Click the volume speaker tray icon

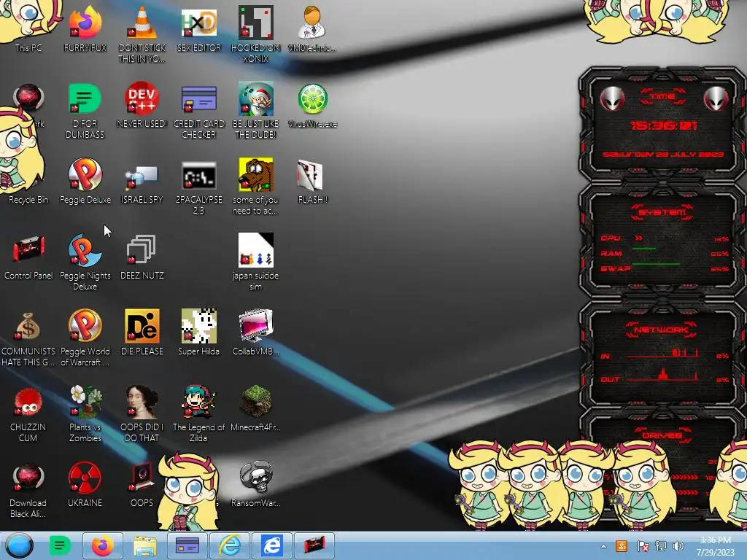click(x=678, y=546)
